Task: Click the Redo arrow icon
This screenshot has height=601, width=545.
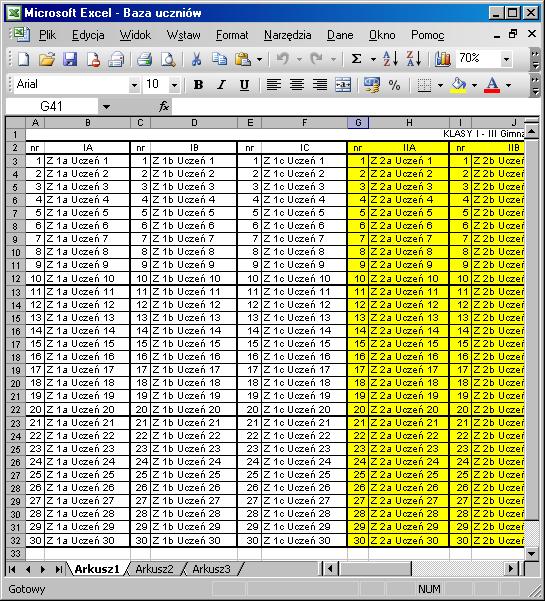Action: point(317,59)
